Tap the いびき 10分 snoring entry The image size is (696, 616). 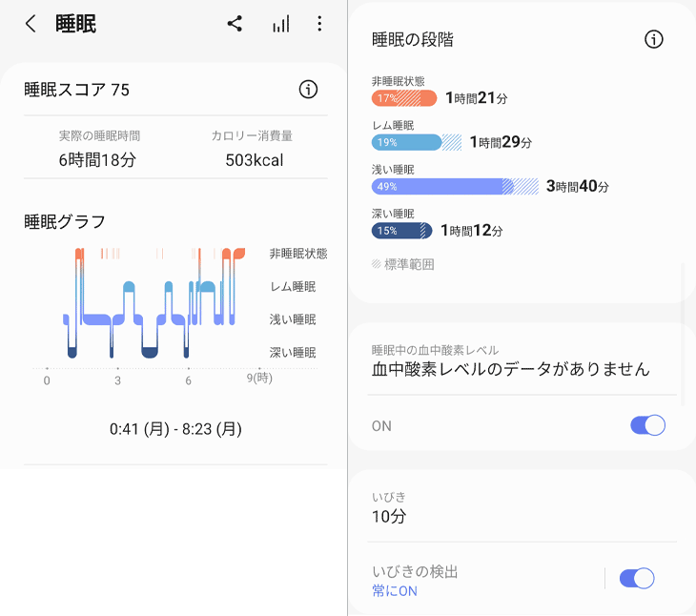(x=389, y=508)
